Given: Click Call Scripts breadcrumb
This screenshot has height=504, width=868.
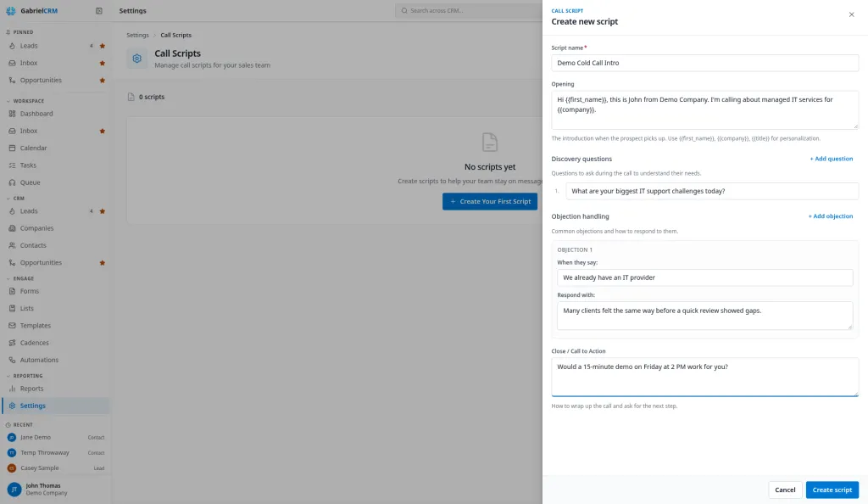Looking at the screenshot, I should pyautogui.click(x=176, y=35).
